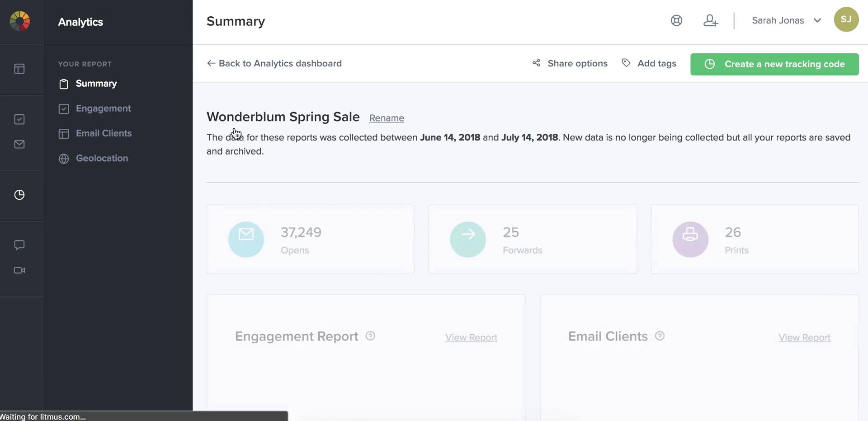Click the tag icon beside Add tags
The width and height of the screenshot is (868, 421).
click(626, 63)
